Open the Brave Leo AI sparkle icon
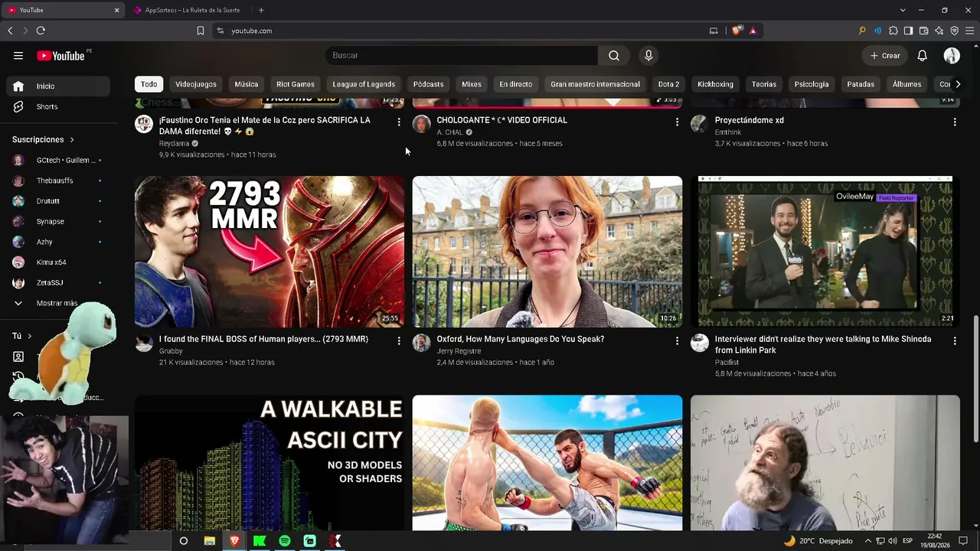 939,31
